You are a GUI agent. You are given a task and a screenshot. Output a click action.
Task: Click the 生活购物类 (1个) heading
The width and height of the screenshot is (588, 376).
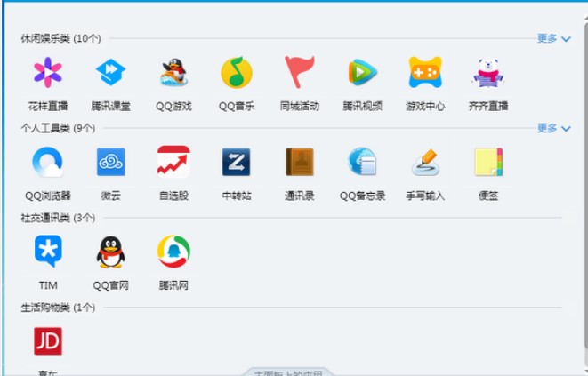point(58,308)
